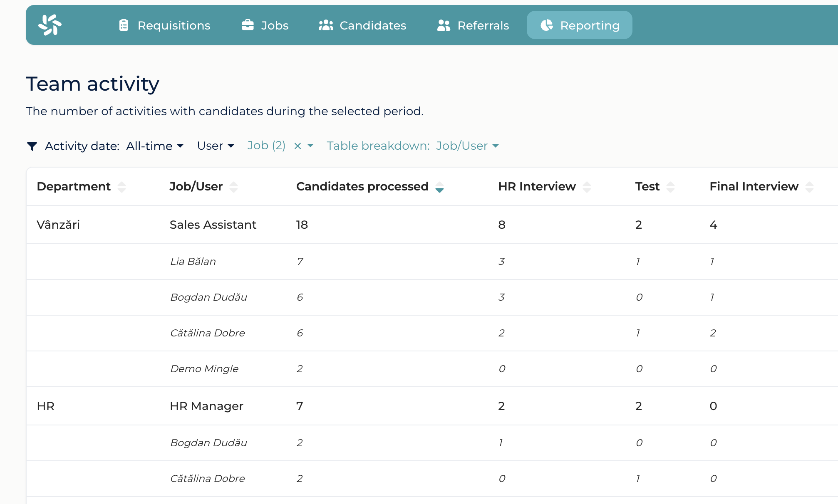Click the HR Manager job row
The image size is (838, 504).
[x=432, y=406]
